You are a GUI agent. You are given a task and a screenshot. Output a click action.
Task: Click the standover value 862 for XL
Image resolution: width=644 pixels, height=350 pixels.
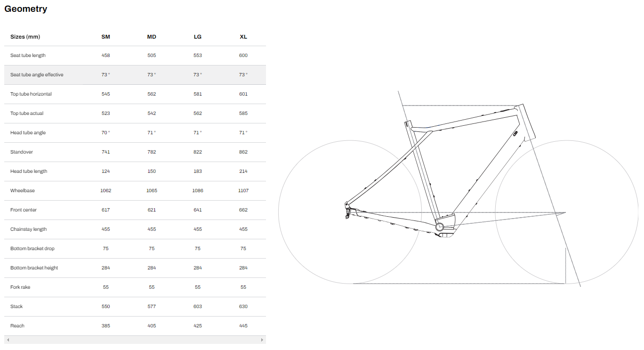[x=243, y=152]
